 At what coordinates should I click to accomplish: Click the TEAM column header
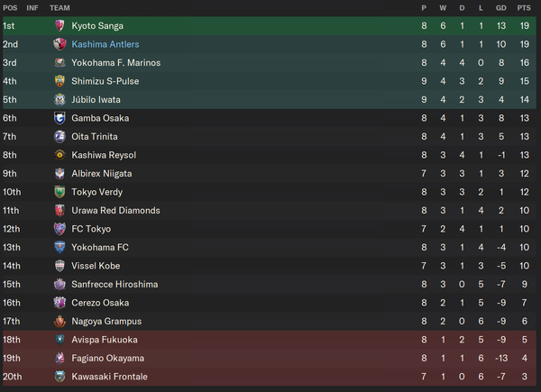[x=60, y=8]
